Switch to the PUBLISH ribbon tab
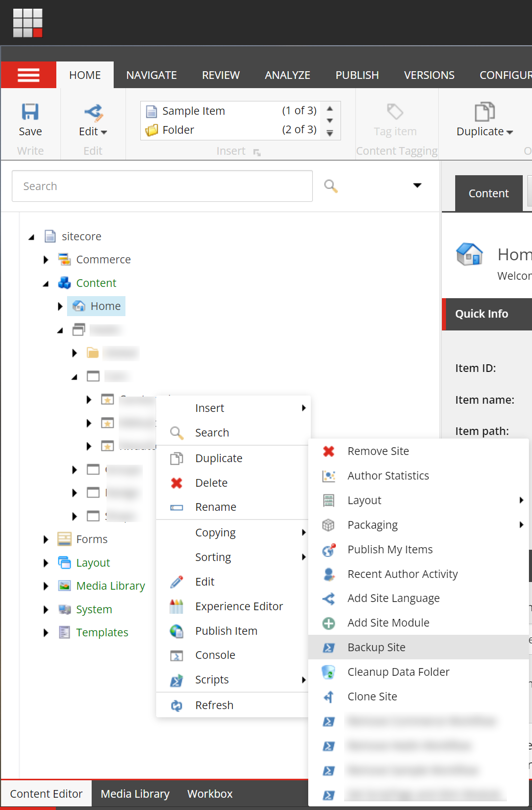Screen dimensions: 532x810 357,75
